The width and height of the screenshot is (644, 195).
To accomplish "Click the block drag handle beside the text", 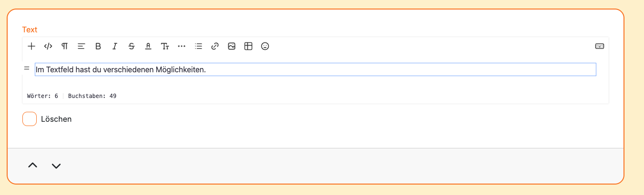I will (27, 68).
